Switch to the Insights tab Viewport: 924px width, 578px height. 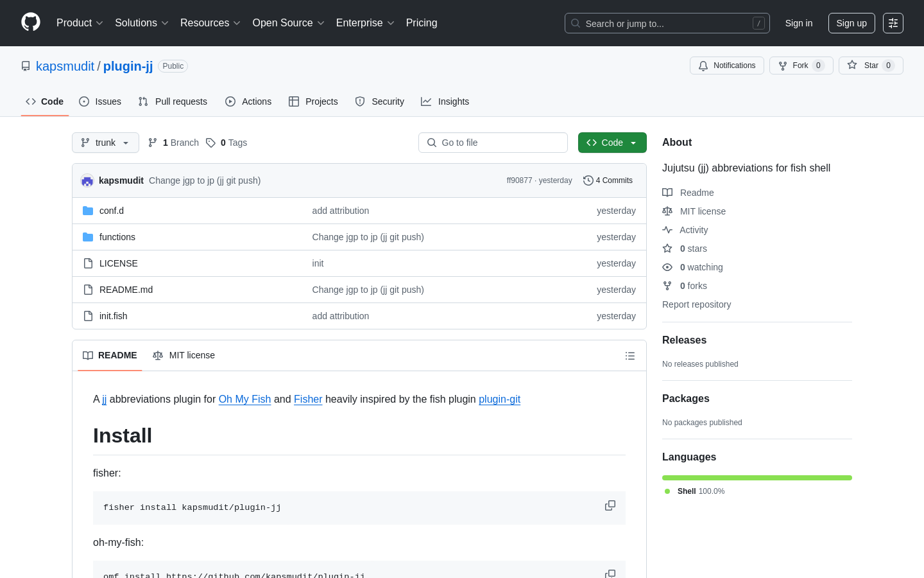(x=445, y=101)
